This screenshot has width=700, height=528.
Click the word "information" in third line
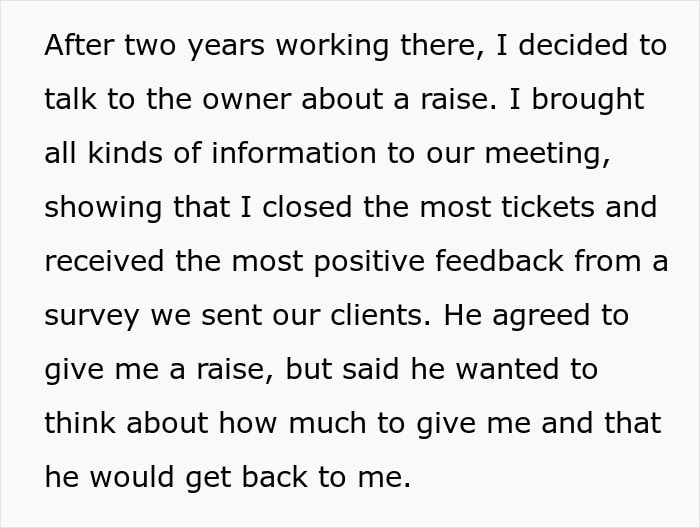(x=294, y=153)
